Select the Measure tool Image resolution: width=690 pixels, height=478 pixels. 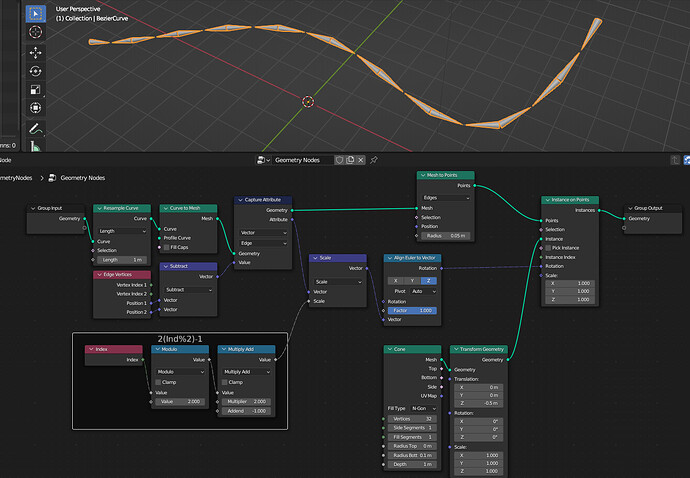(x=36, y=146)
